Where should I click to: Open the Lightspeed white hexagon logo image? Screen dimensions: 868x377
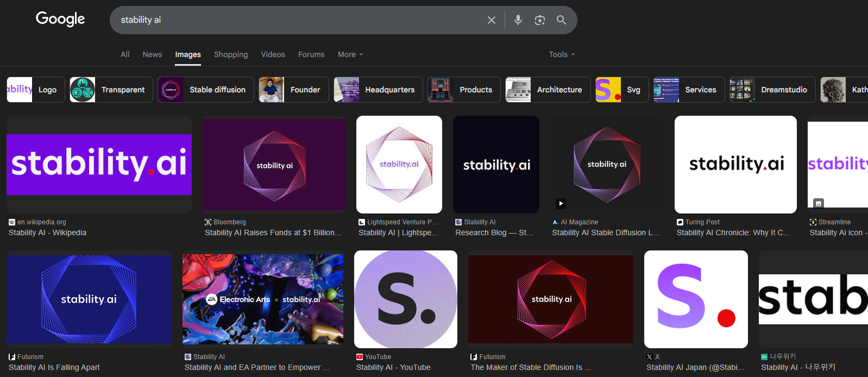pyautogui.click(x=399, y=165)
